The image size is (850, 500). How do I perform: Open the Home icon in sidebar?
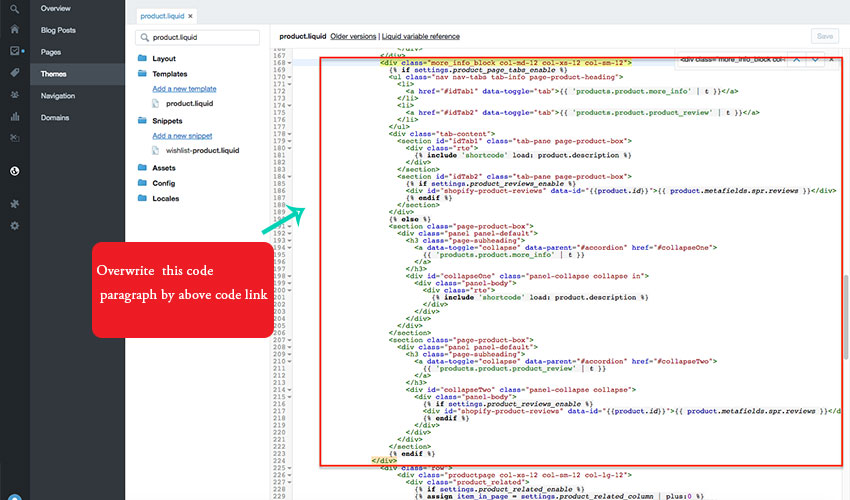click(14, 29)
